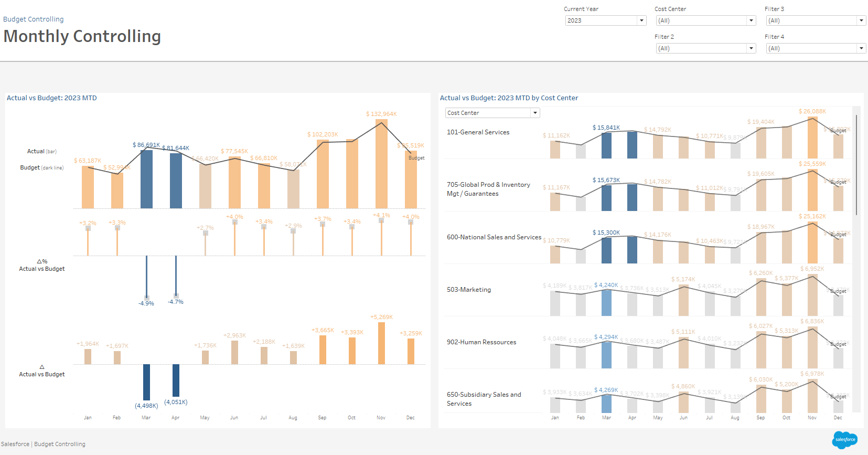This screenshot has height=455, width=868.
Task: Click the 600-National Sales and Services label
Action: [494, 237]
